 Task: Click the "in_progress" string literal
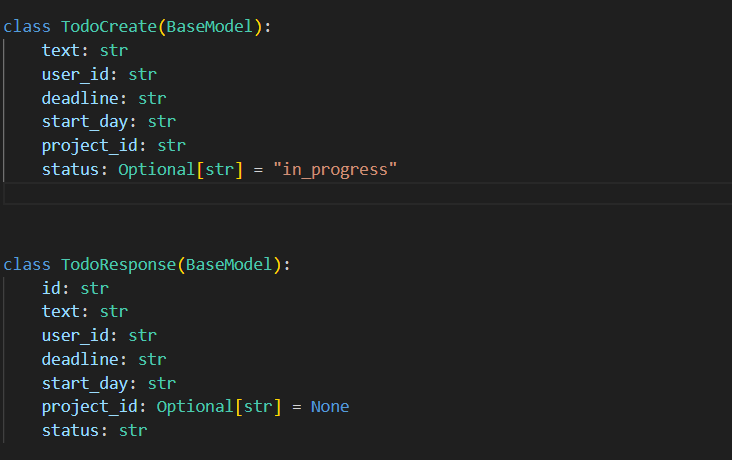coord(335,170)
